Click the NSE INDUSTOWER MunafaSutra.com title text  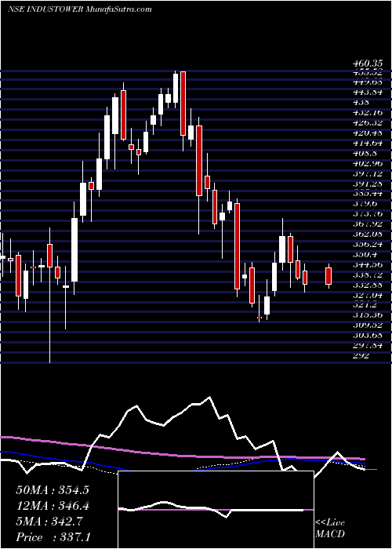click(x=80, y=9)
